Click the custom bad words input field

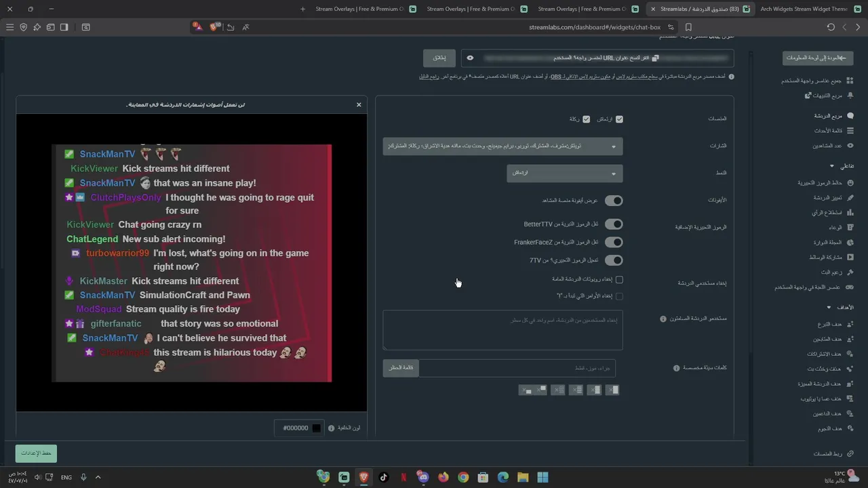tap(517, 368)
